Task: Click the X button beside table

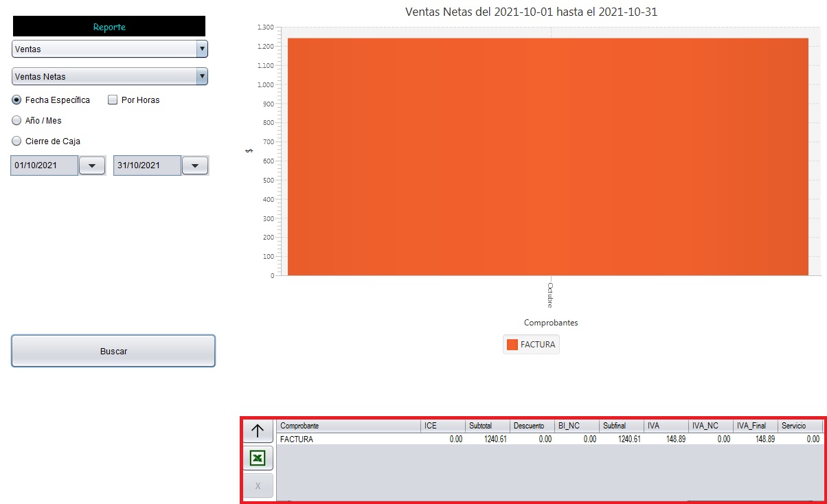Action: click(x=258, y=485)
